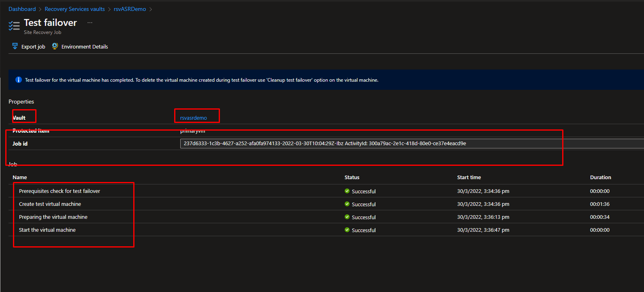Image resolution: width=644 pixels, height=292 pixels.
Task: Click the Export job download icon
Action: coord(15,46)
